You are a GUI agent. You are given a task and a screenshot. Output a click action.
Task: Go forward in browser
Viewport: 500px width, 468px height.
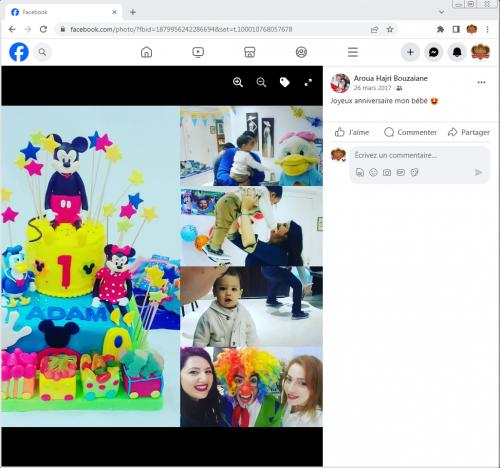point(28,29)
